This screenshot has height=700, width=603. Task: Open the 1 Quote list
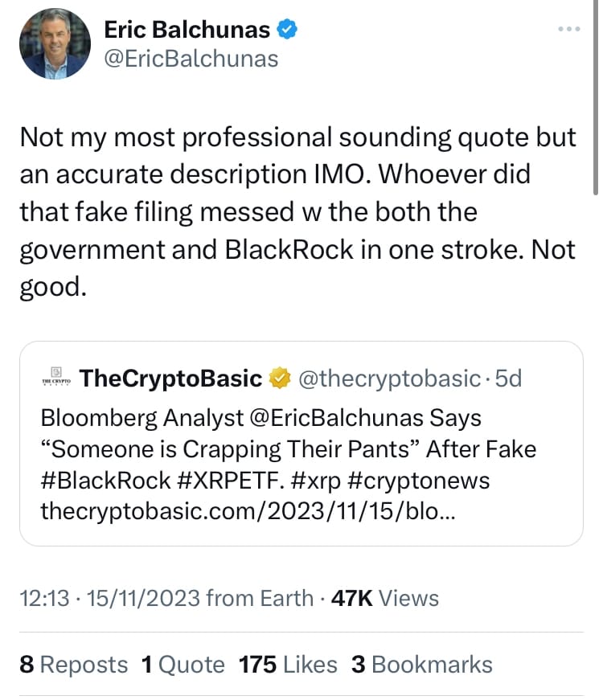(x=183, y=665)
